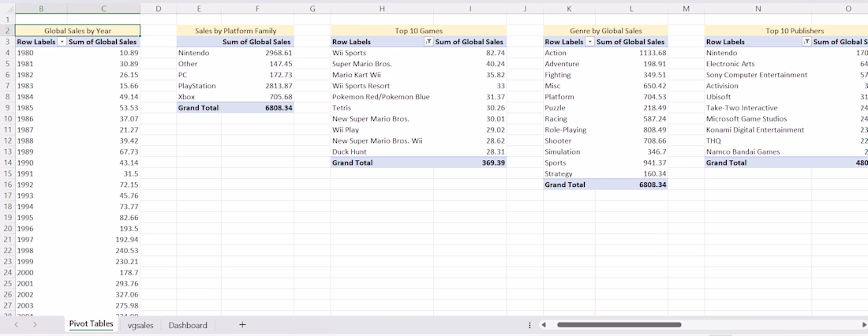Click the Pokemon Red/Pokemon Blue cell
868x336 pixels.
(382, 97)
